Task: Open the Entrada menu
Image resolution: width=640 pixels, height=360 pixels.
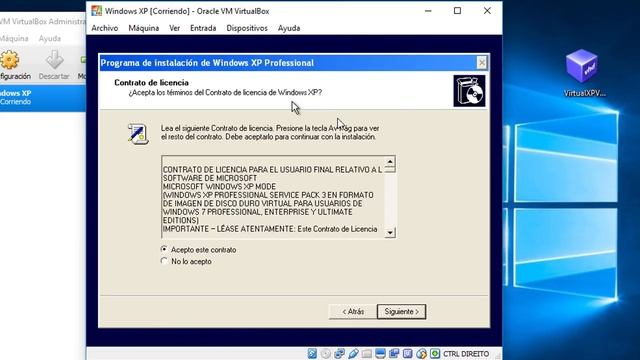Action: click(x=203, y=28)
